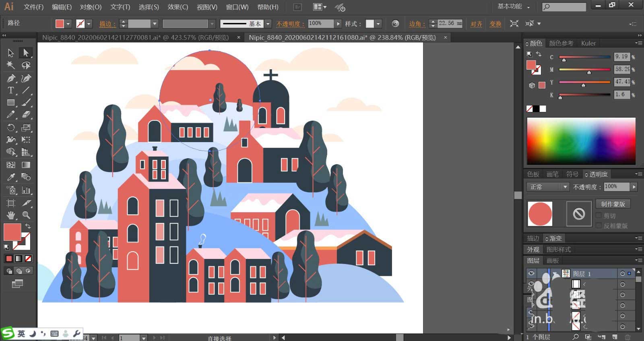The image size is (644, 341).
Task: Open the 基本功能 workspace dropdown
Action: coord(514,6)
